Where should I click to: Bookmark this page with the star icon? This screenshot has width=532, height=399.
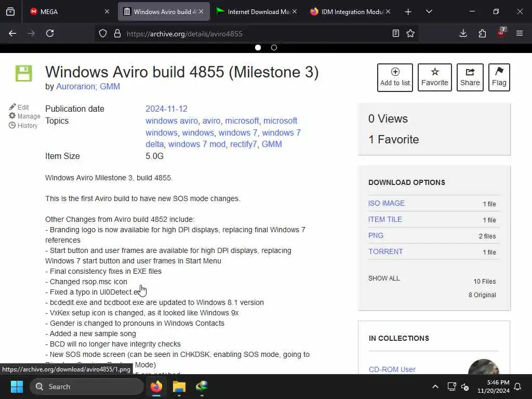point(410,33)
